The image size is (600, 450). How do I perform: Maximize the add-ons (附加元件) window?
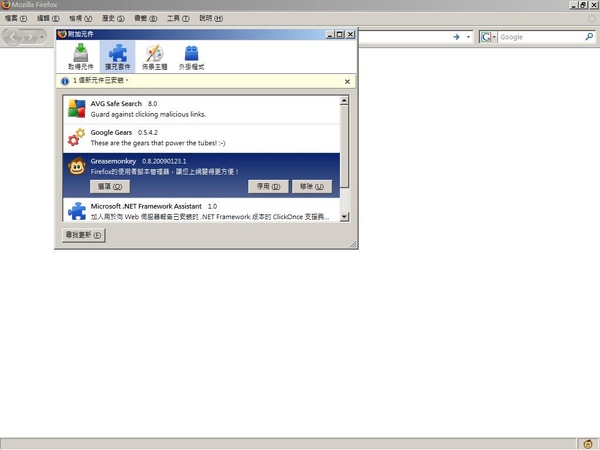pyautogui.click(x=340, y=34)
